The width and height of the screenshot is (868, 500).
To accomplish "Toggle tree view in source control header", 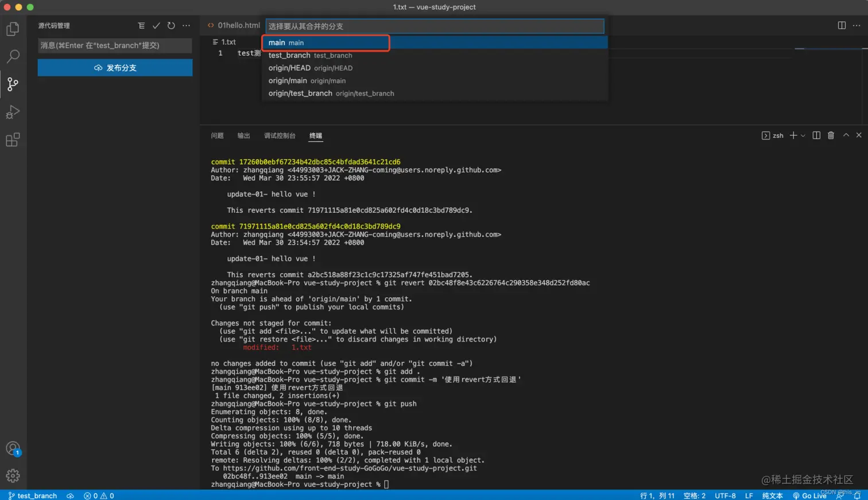I will [141, 25].
